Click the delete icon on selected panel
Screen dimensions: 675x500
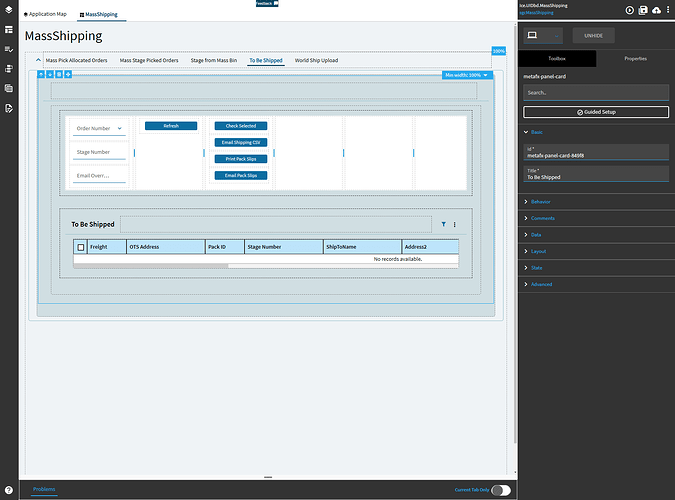pyautogui.click(x=59, y=75)
